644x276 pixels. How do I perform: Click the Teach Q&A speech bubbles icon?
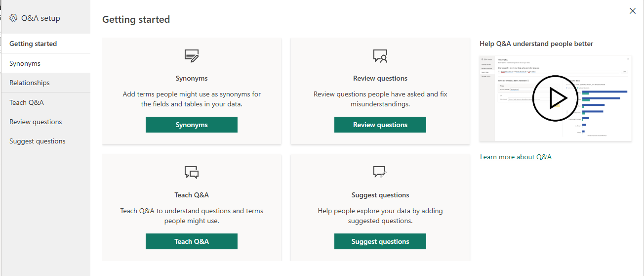pyautogui.click(x=192, y=172)
